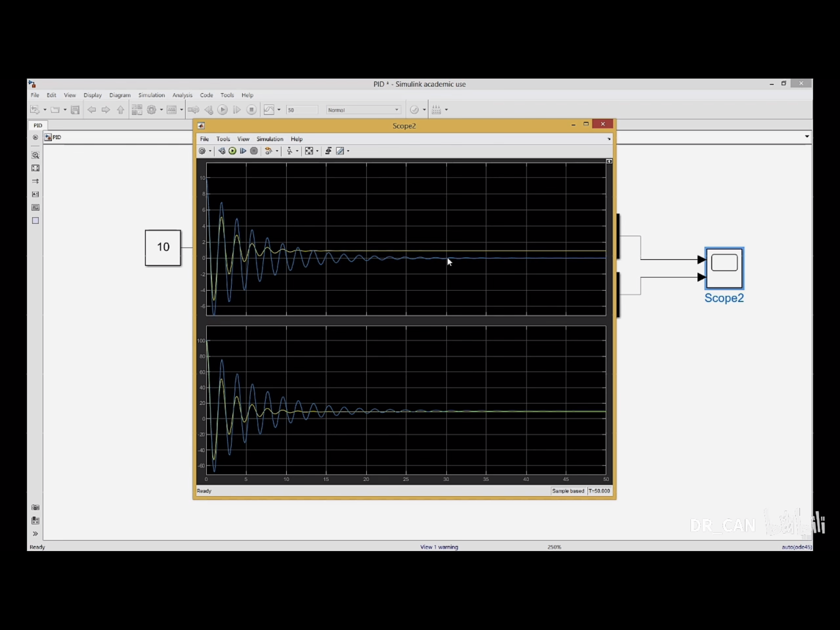This screenshot has height=630, width=840.
Task: Click the Area rectangle icon in left palette
Action: (x=36, y=221)
